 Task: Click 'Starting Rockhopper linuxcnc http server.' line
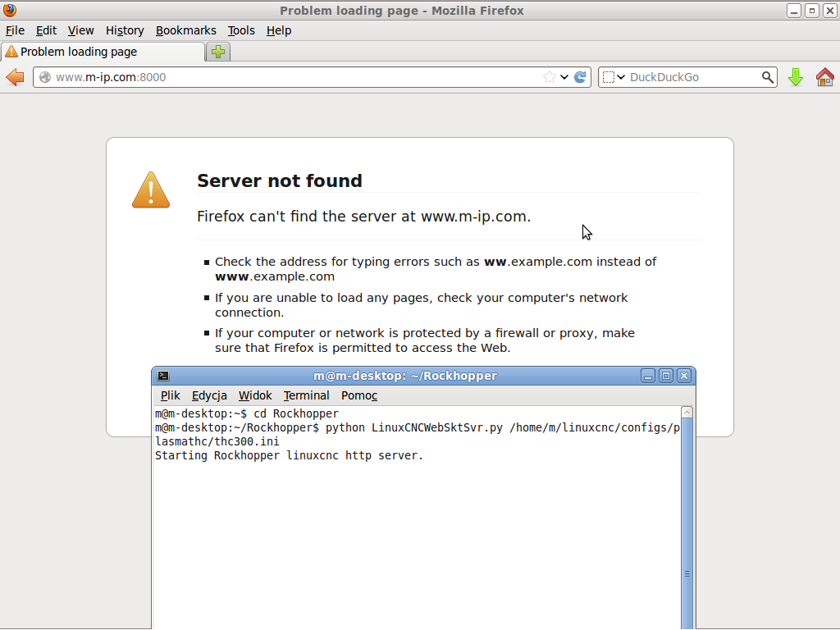[x=290, y=456]
